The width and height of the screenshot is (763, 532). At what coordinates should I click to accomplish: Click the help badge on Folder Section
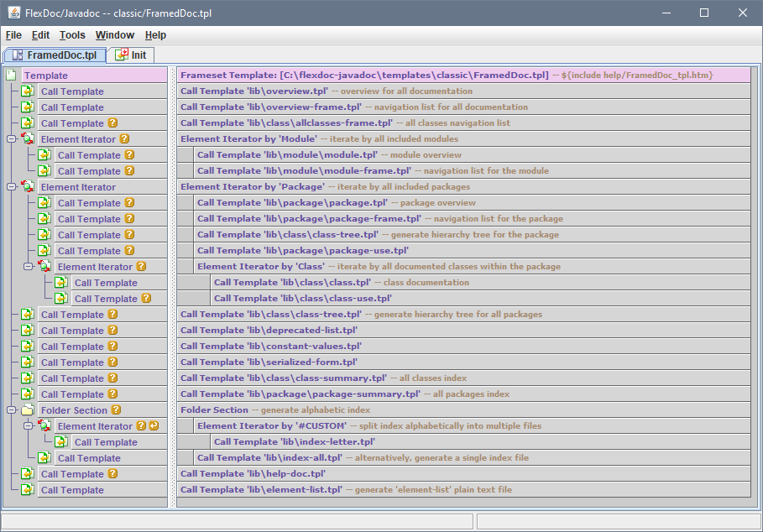point(116,410)
